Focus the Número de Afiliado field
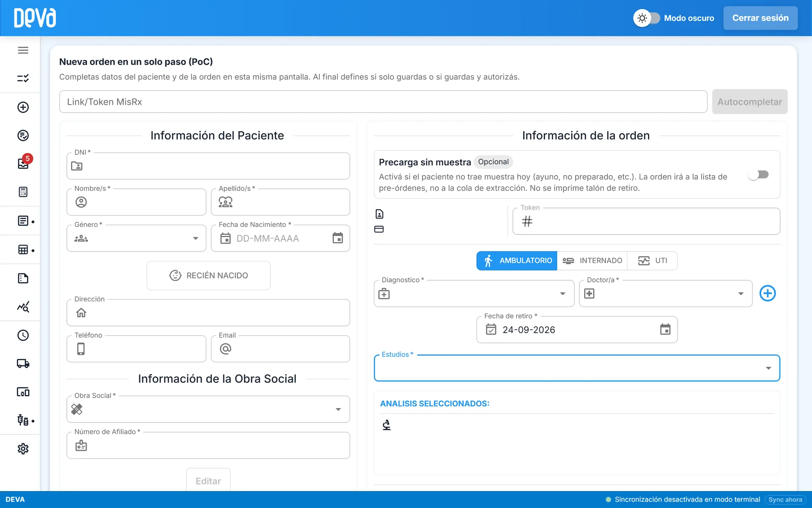The image size is (812, 508). [208, 445]
